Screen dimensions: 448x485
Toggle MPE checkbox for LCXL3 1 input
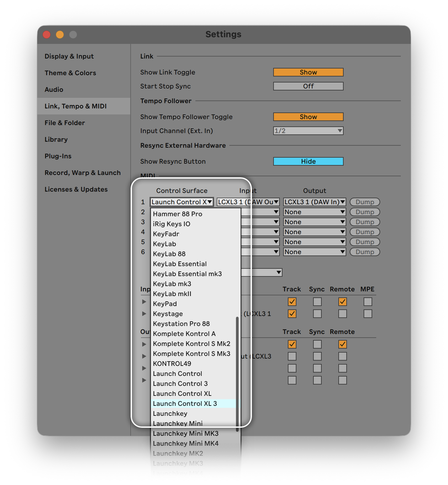[368, 314]
